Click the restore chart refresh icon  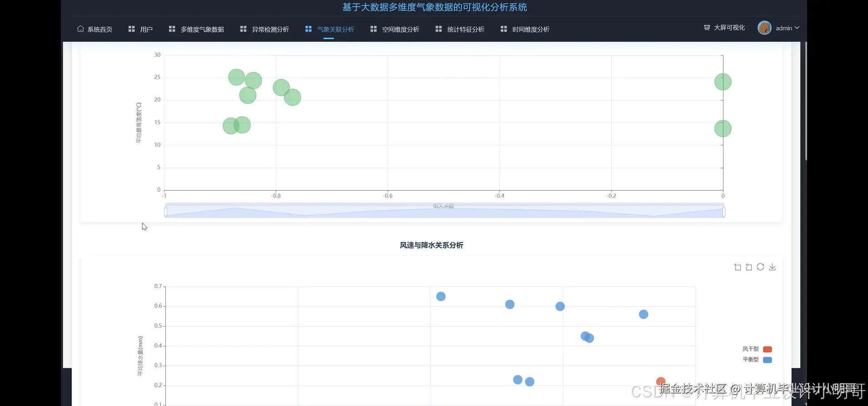coord(760,267)
